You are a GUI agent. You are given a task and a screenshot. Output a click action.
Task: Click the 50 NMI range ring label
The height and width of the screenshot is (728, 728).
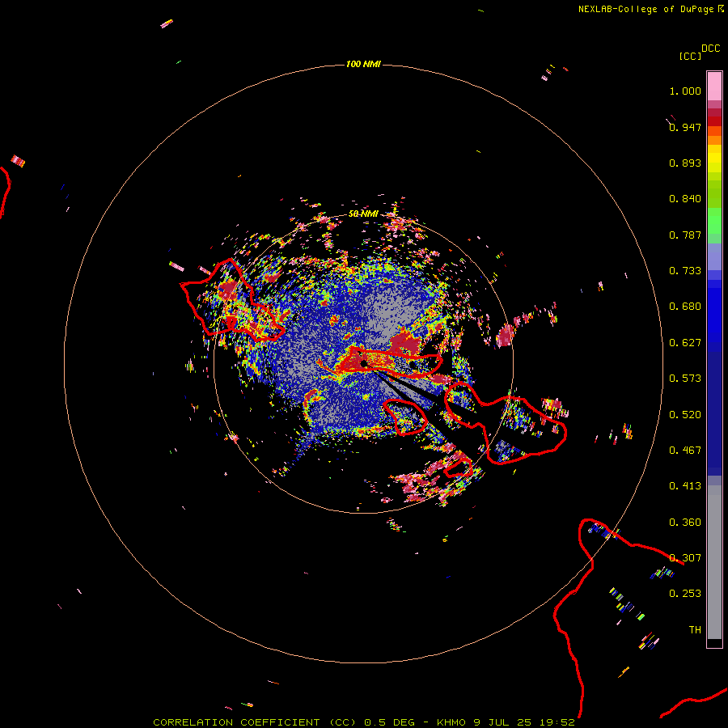363,214
